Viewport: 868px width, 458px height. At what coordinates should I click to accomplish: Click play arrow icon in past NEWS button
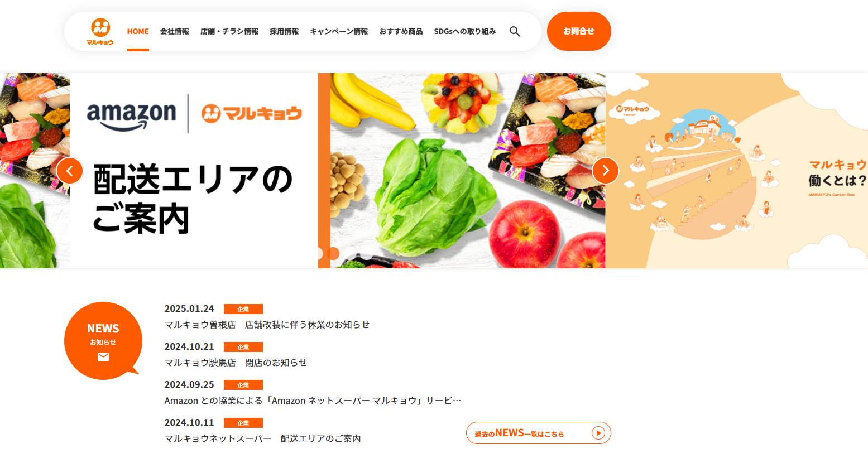pyautogui.click(x=598, y=433)
